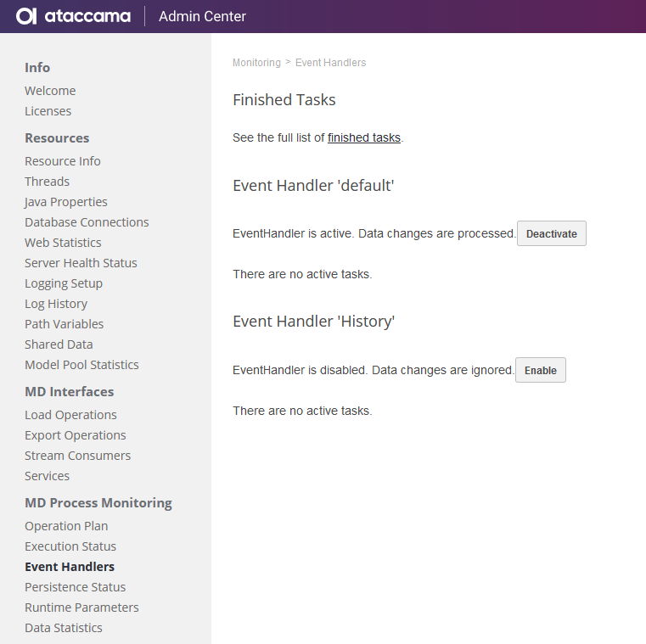Enable the History event handler
646x644 pixels.
coord(540,371)
